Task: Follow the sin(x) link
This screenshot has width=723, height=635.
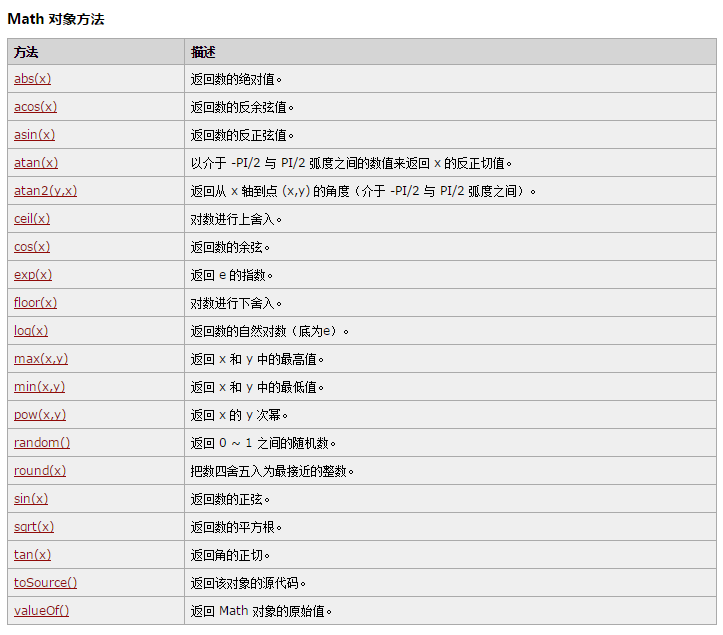Action: [31, 499]
